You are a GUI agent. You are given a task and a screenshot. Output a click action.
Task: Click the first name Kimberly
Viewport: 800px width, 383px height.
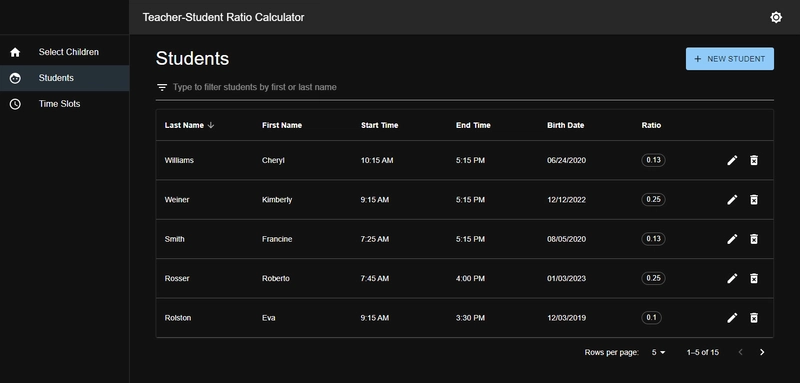(x=277, y=199)
